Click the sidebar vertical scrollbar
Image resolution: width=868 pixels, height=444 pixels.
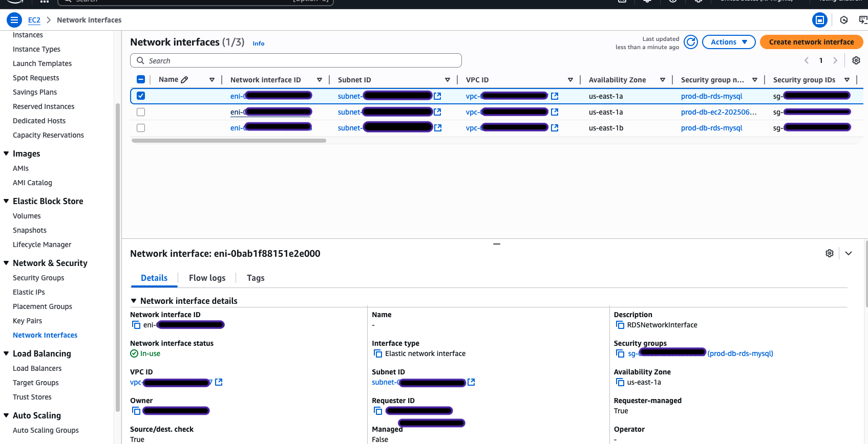118,257
